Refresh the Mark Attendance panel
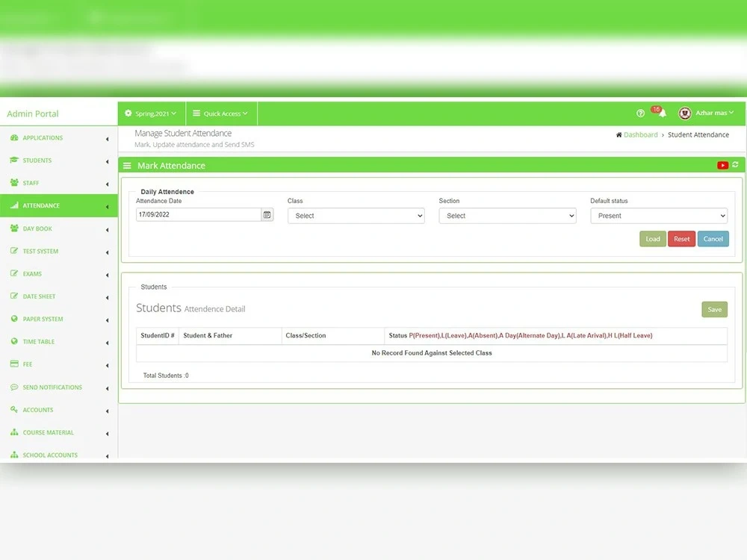 point(734,165)
